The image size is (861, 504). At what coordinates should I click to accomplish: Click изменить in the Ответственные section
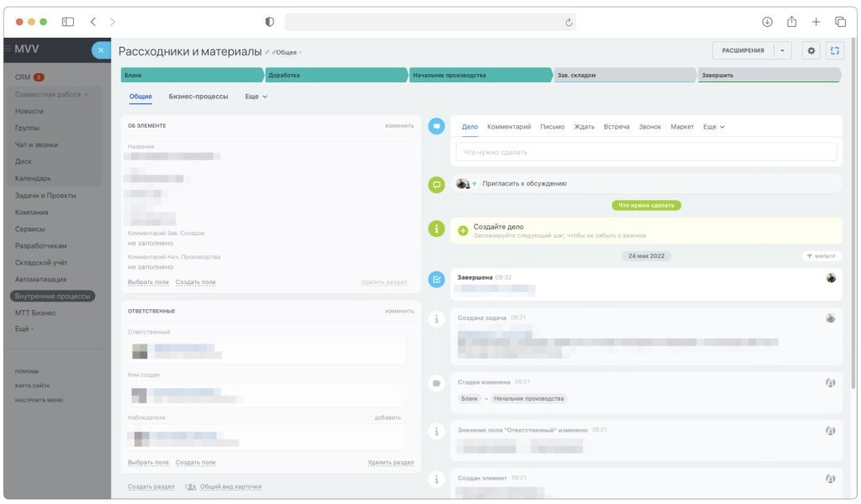pos(399,311)
